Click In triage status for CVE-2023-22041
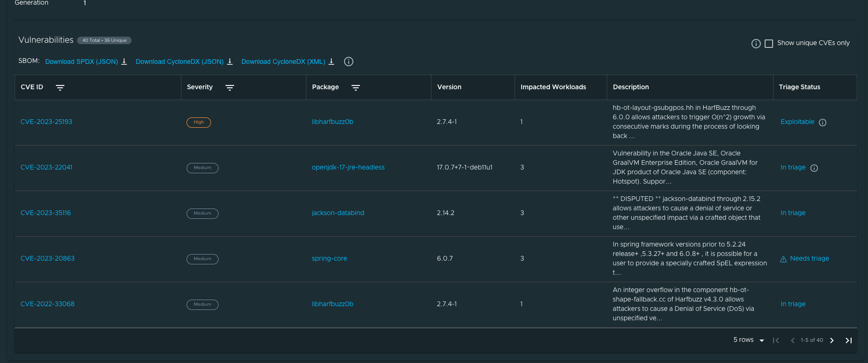 click(x=793, y=167)
